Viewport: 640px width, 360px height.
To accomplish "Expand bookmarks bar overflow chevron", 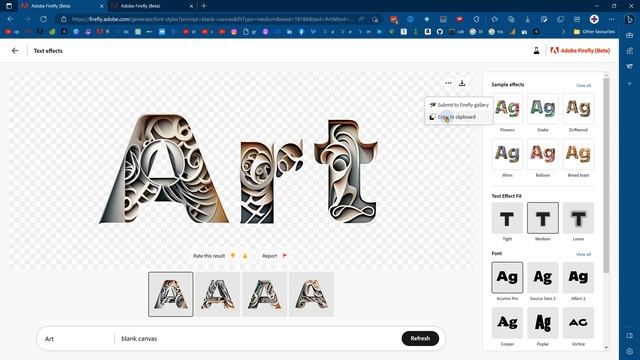I will [x=564, y=31].
